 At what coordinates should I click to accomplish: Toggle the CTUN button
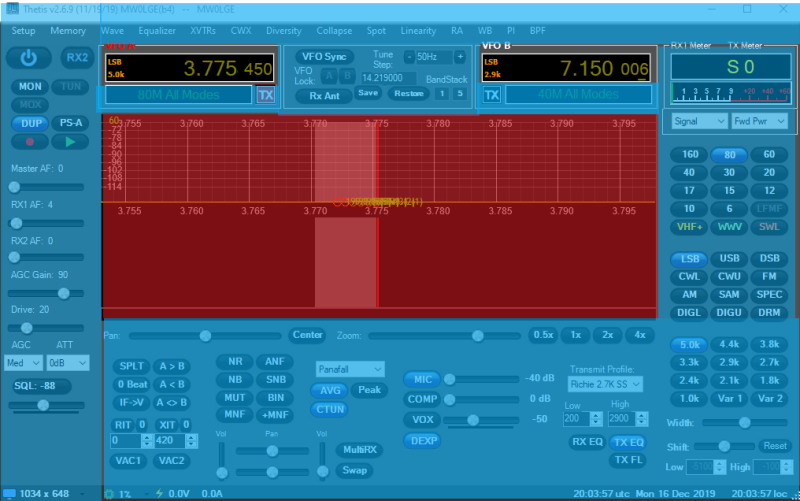click(330, 409)
